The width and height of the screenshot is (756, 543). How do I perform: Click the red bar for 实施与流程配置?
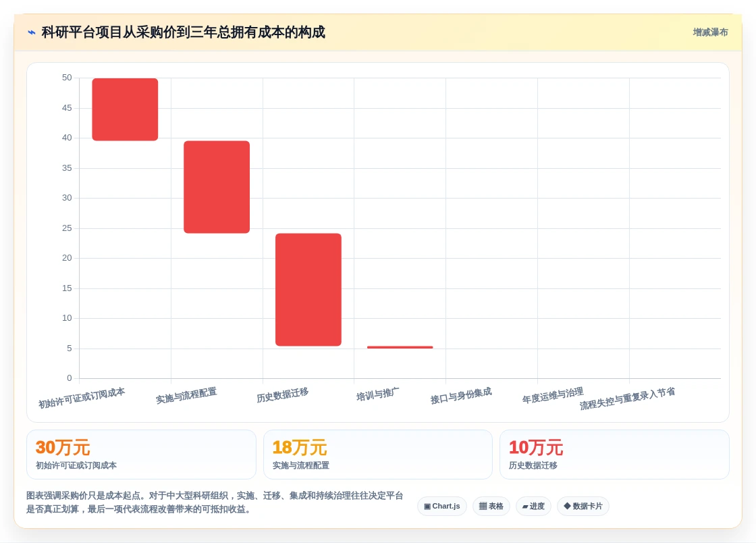pyautogui.click(x=217, y=187)
